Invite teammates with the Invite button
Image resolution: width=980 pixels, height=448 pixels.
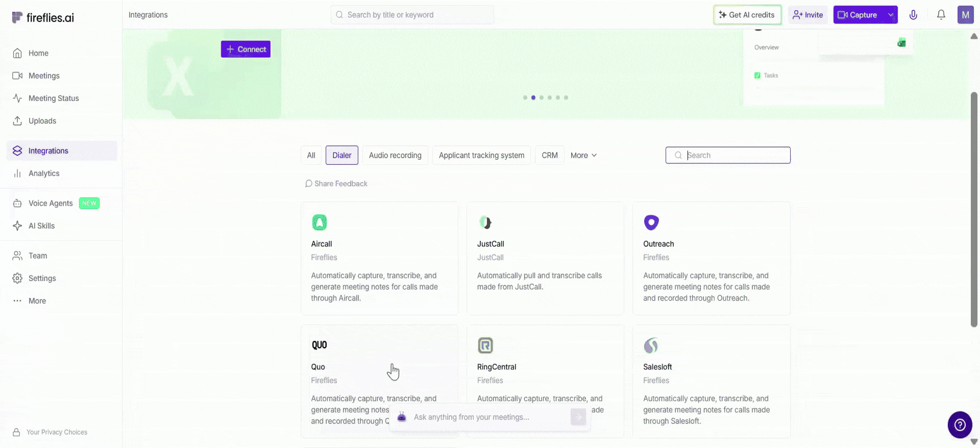pyautogui.click(x=807, y=15)
